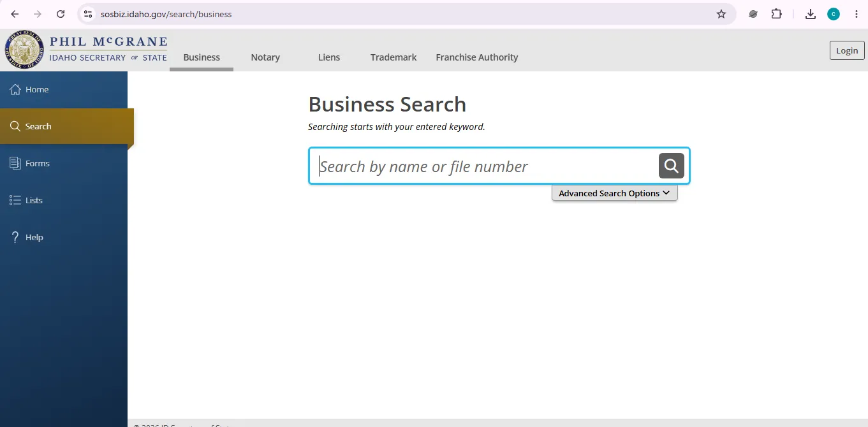Click the Login button
Viewport: 868px width, 427px height.
(847, 50)
